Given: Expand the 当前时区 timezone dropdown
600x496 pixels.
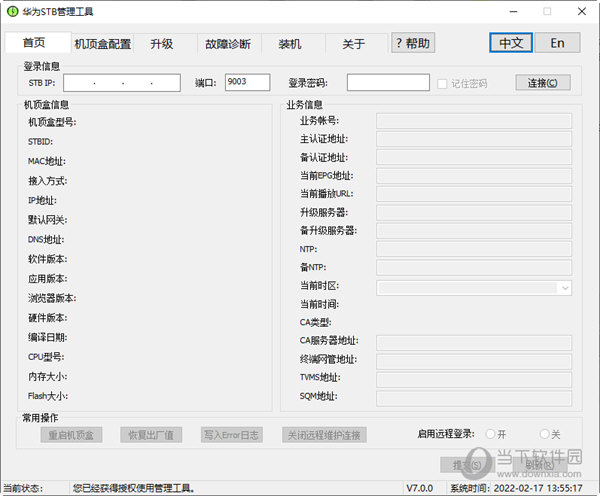Looking at the screenshot, I should click(565, 288).
